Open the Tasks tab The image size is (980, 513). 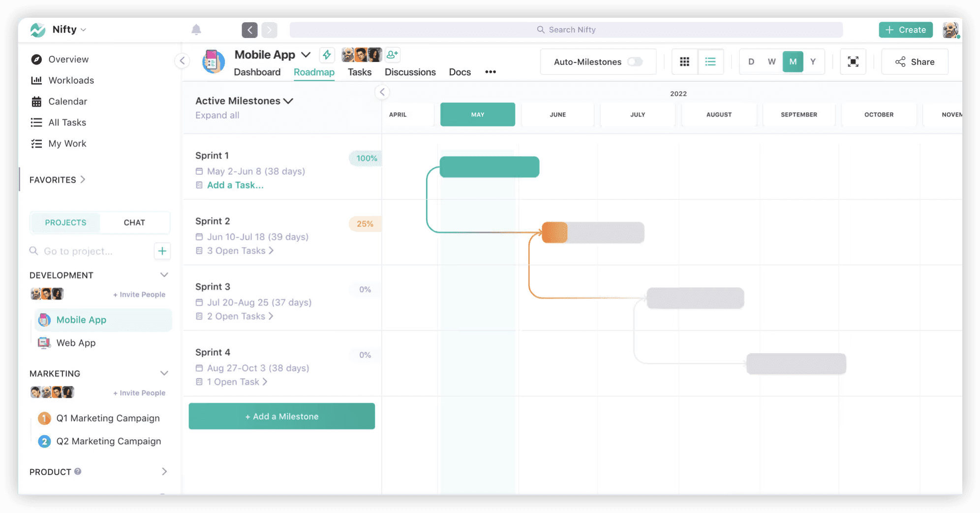tap(359, 72)
